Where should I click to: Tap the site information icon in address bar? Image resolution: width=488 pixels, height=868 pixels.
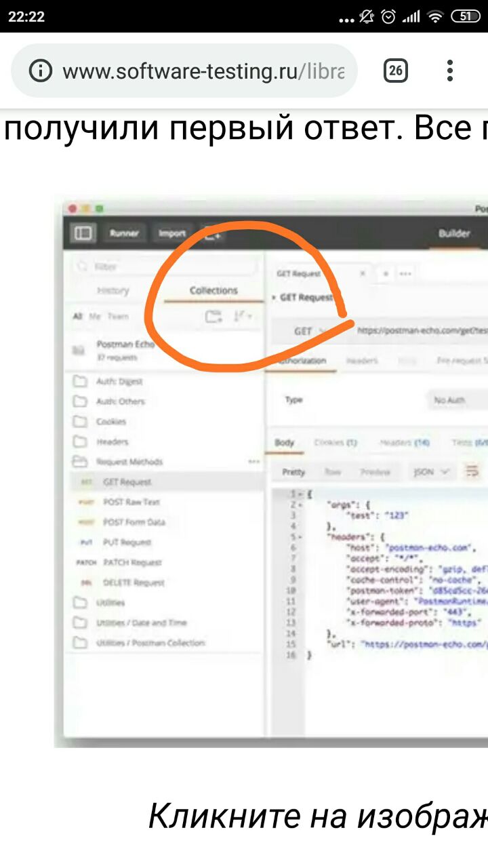point(41,71)
